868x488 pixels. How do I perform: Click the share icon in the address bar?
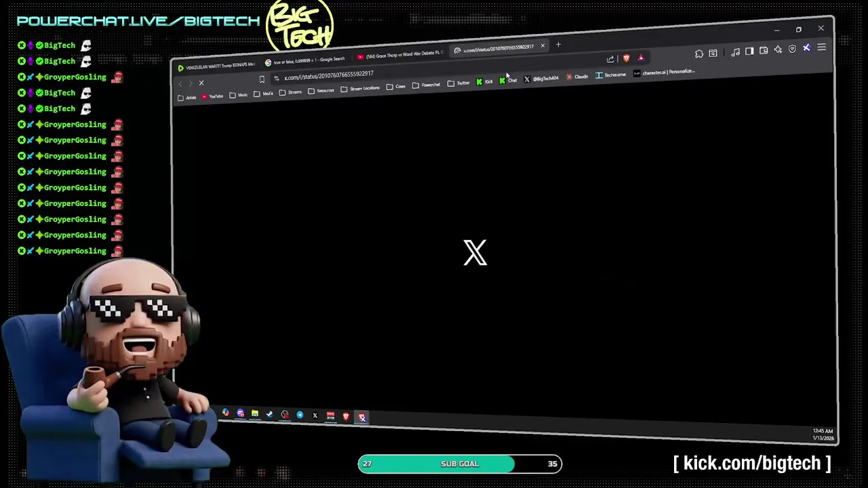610,59
